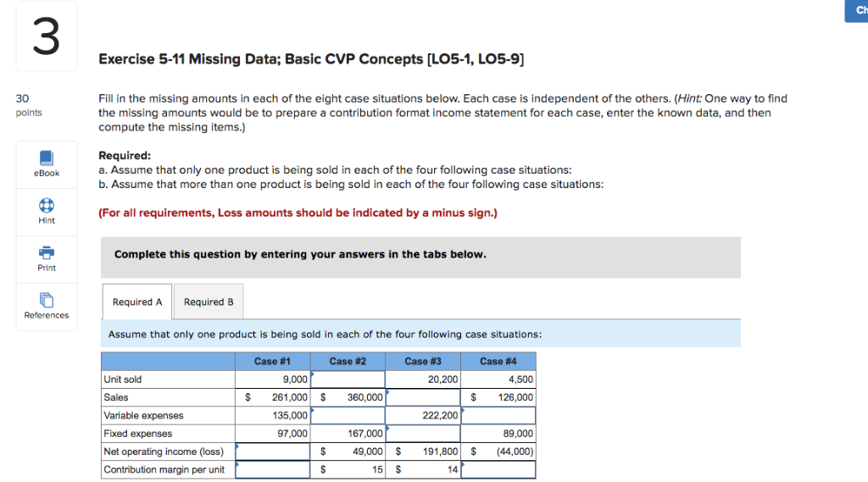This screenshot has height=482, width=868.
Task: Click the 360,000 sales cell in Case #2
Action: [x=348, y=397]
